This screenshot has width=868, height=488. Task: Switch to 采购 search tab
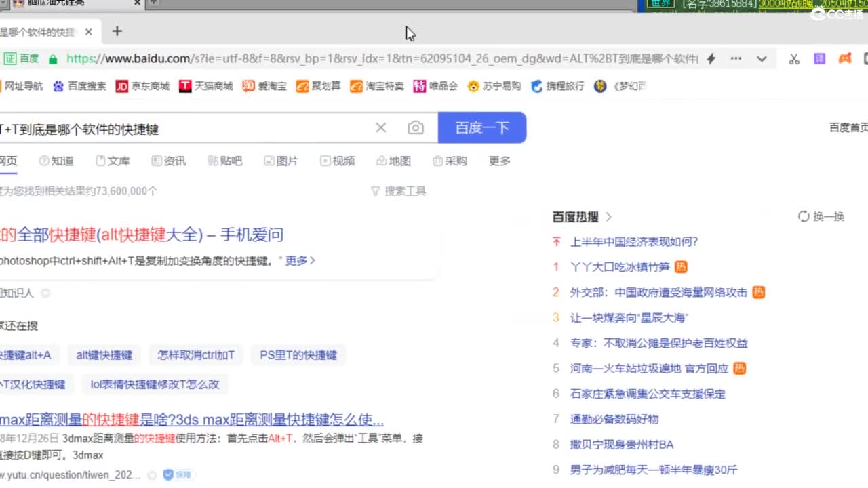click(x=450, y=161)
